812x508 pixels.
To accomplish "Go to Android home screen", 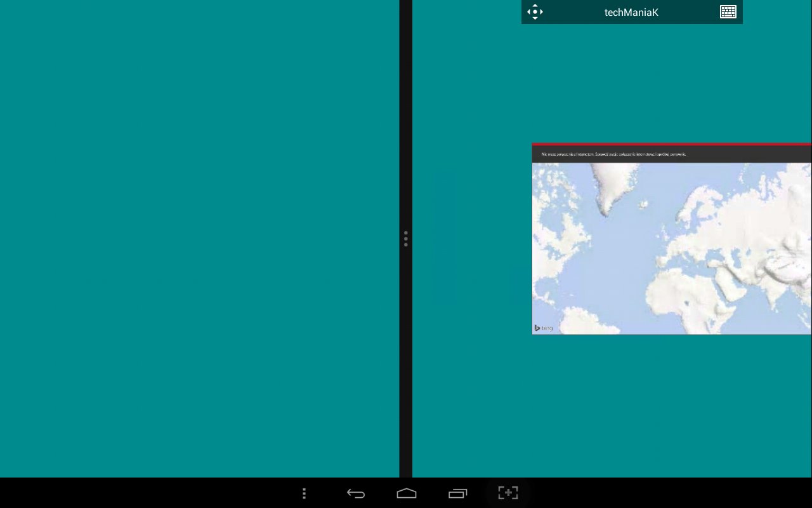I will point(406,493).
